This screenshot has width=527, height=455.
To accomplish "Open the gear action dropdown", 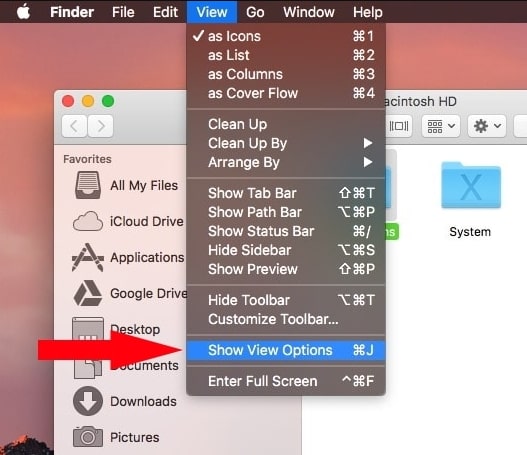I will pyautogui.click(x=487, y=126).
